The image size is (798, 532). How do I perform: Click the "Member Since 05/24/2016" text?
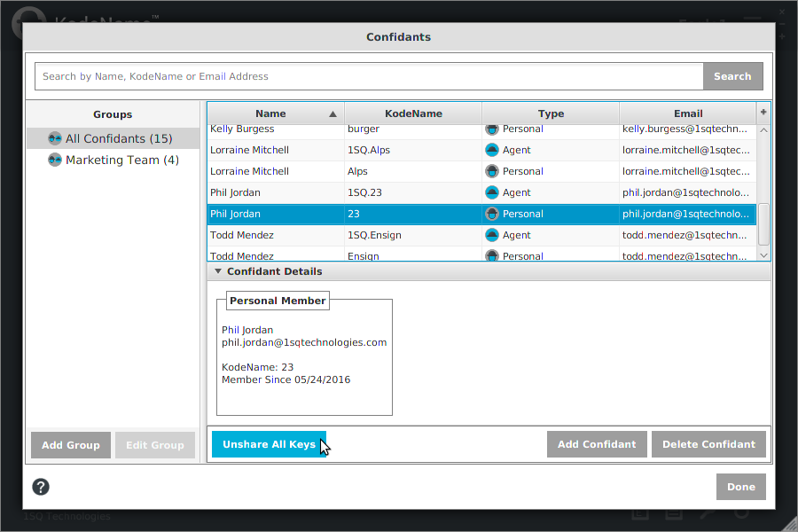tap(286, 379)
